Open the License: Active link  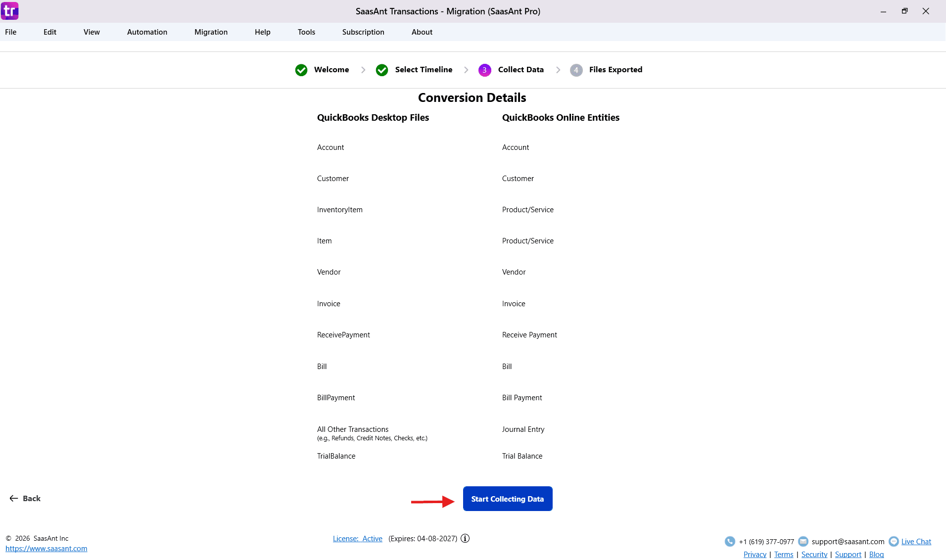pos(358,538)
